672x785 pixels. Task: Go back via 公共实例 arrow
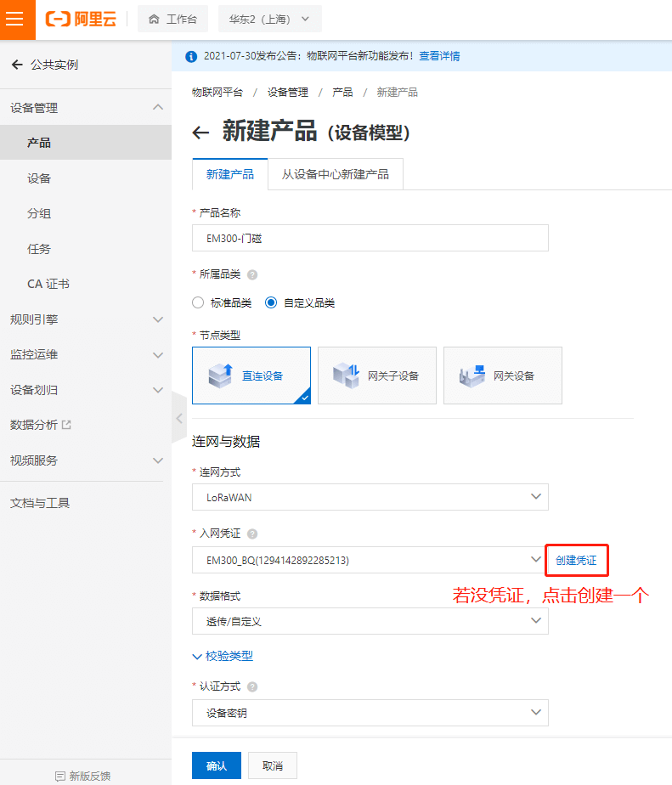(17, 65)
